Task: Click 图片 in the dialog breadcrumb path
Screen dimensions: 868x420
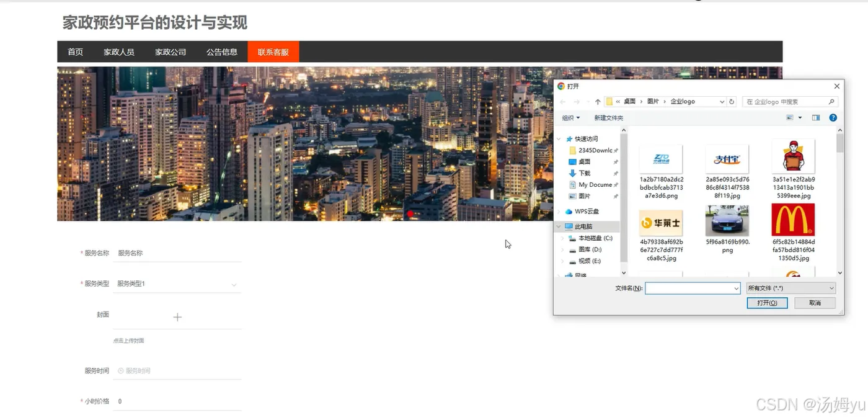Action: tap(653, 102)
